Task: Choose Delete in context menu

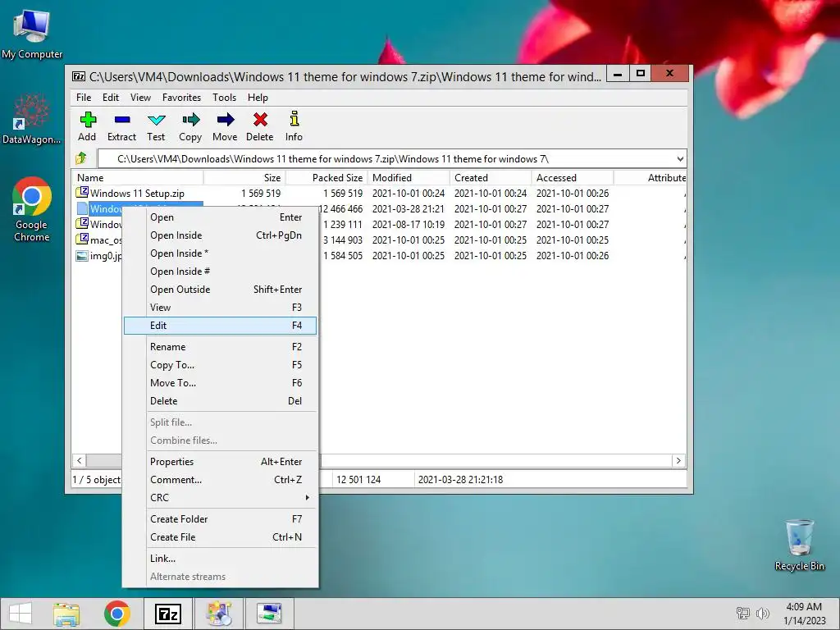Action: [x=220, y=400]
